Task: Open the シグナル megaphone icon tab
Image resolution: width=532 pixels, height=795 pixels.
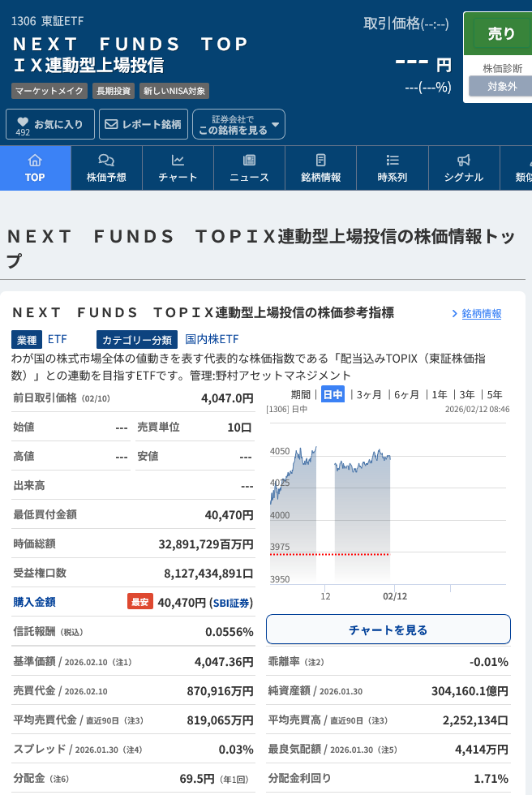Action: click(x=463, y=168)
